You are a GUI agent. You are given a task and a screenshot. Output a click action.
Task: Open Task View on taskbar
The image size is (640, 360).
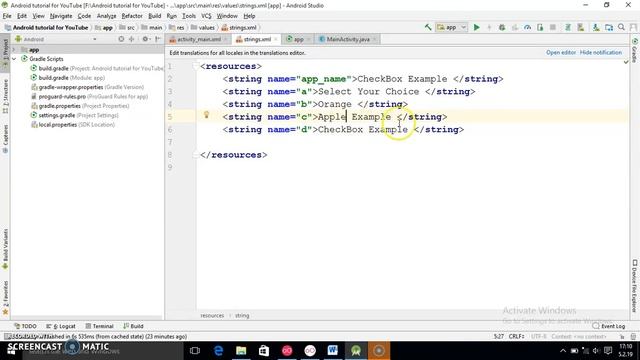(195, 351)
